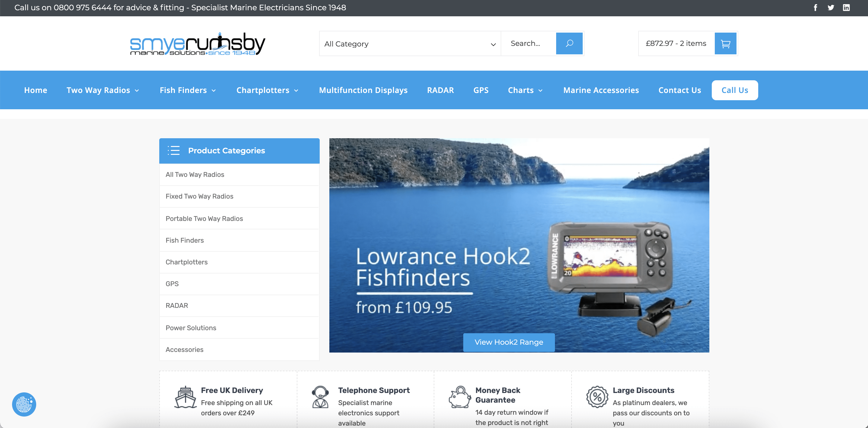868x428 pixels.
Task: Select Fish Finders sidebar category
Action: pyautogui.click(x=239, y=241)
